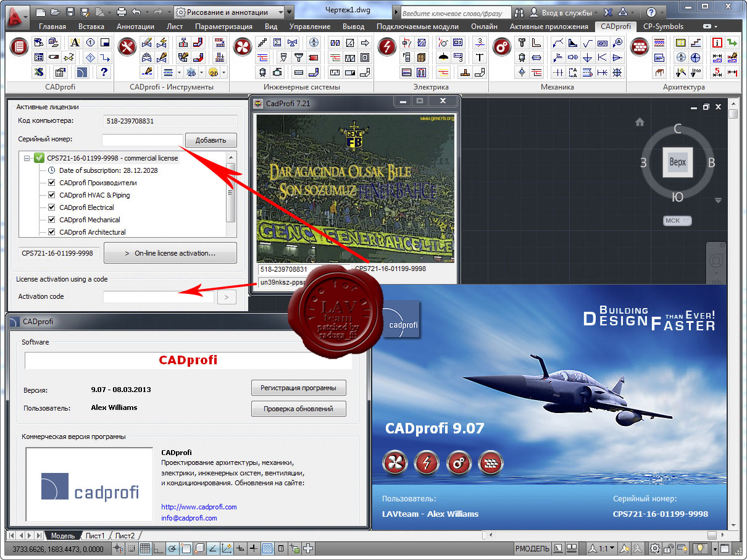This screenshot has width=747, height=560.
Task: Open the Параметризация ribbon tab
Action: [x=223, y=27]
